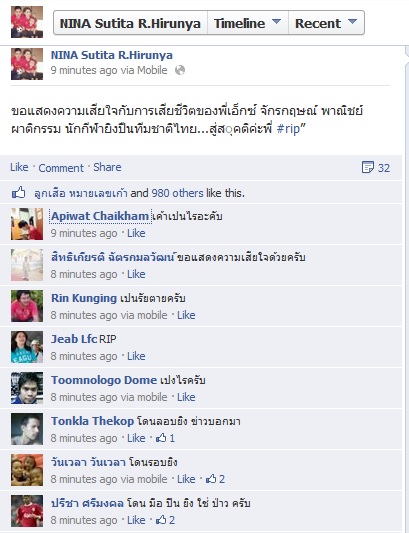Expand the Recent dropdown arrow
Image resolution: width=409 pixels, height=533 pixels.
click(x=353, y=22)
